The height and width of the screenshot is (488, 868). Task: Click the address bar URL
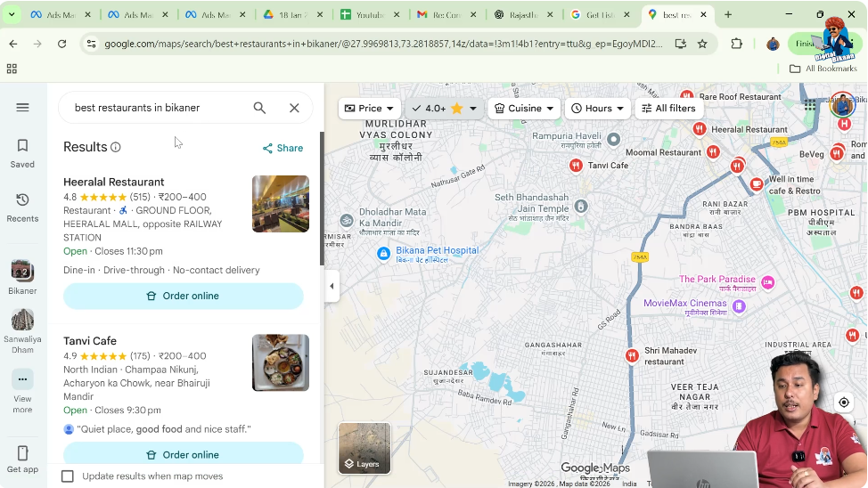coord(383,44)
